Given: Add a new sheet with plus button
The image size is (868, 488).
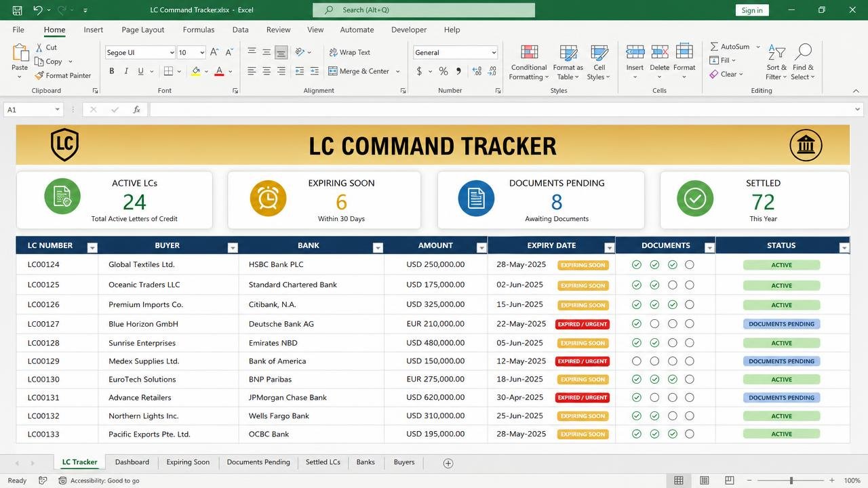Looking at the screenshot, I should tap(448, 463).
